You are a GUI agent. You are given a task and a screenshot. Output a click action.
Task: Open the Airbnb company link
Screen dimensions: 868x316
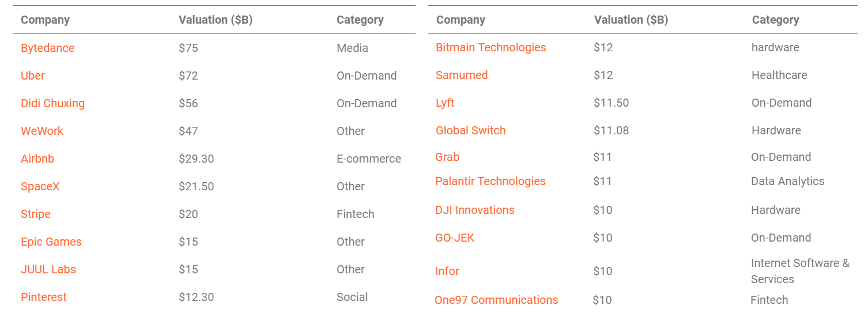(x=37, y=159)
